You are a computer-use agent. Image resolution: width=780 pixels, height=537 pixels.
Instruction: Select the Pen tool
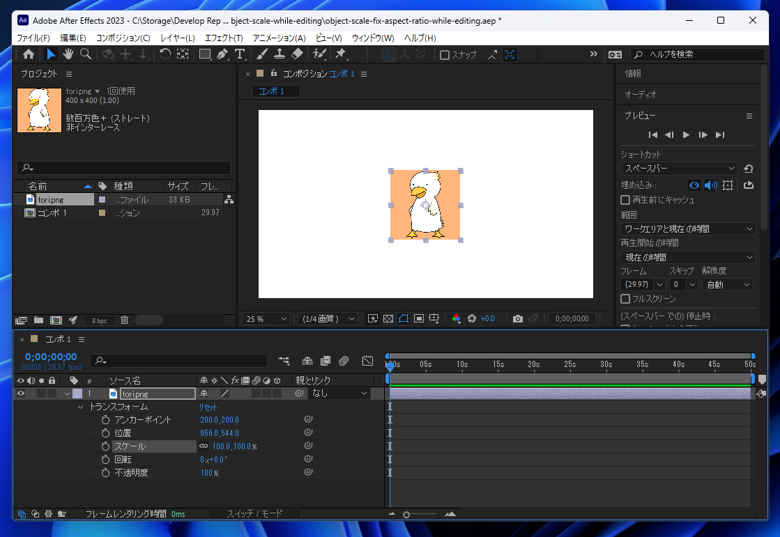point(222,54)
